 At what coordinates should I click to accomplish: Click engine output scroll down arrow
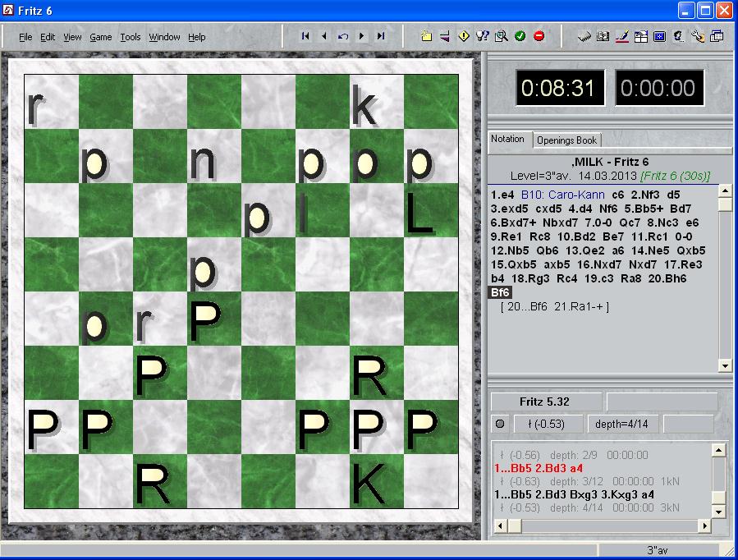click(x=718, y=512)
